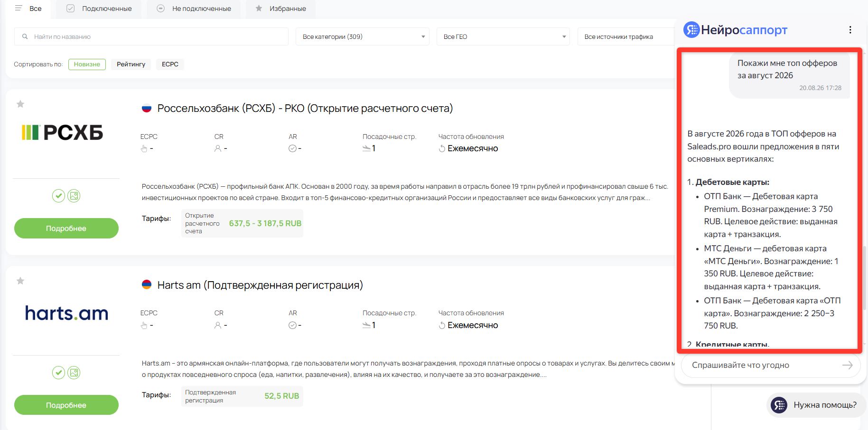
Task: Click the user message about август 2026
Action: [x=789, y=75]
